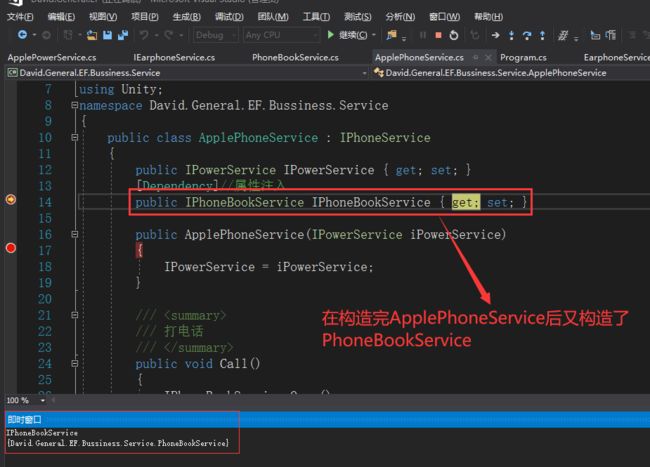Viewport: 650px width, 467px height.
Task: Click the Step Over icon
Action: [527, 35]
